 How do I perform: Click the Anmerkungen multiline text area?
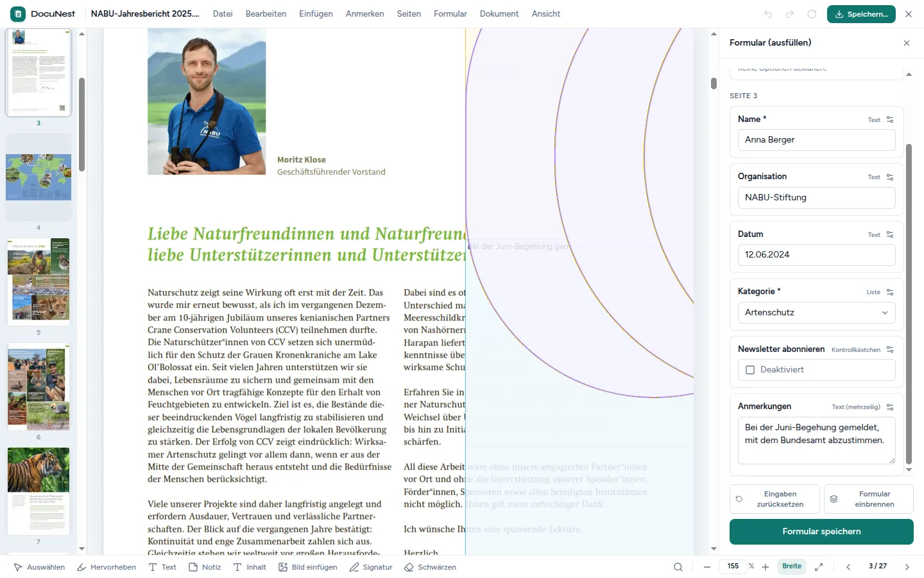(x=816, y=440)
